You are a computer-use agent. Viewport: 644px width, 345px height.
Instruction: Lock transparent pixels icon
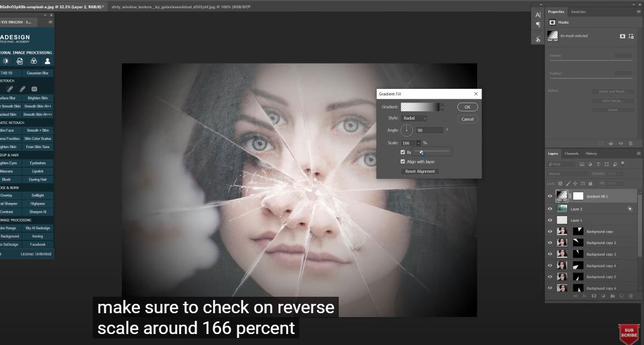(x=561, y=183)
